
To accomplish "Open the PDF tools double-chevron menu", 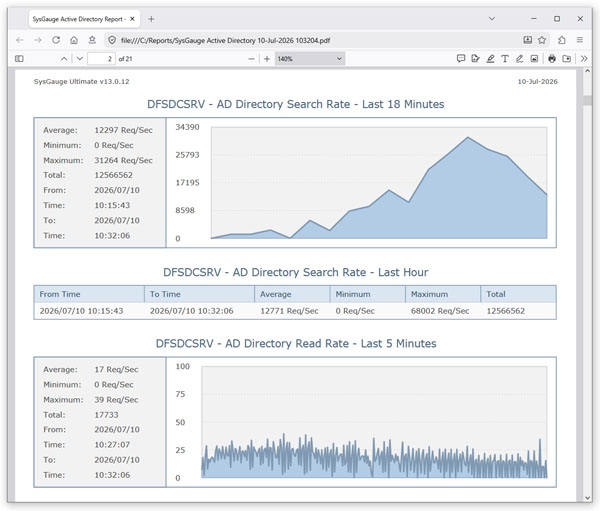I will coord(584,59).
